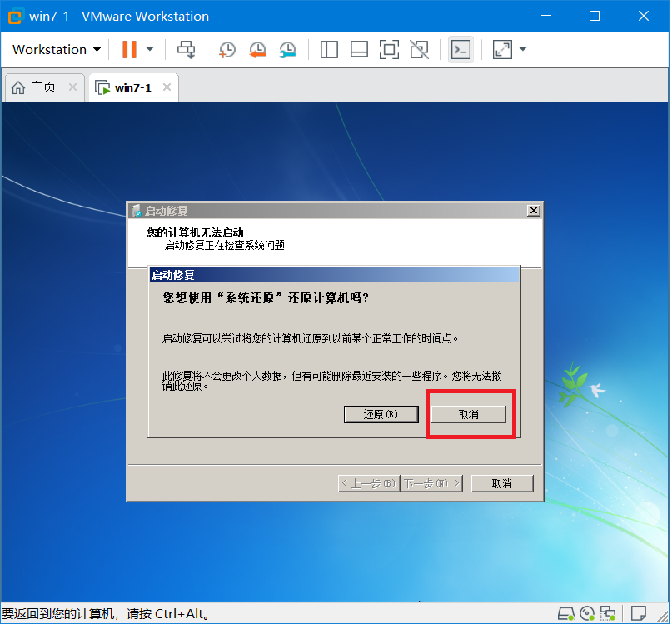
Task: Click the home icon in 主页 tab
Action: pos(18,87)
